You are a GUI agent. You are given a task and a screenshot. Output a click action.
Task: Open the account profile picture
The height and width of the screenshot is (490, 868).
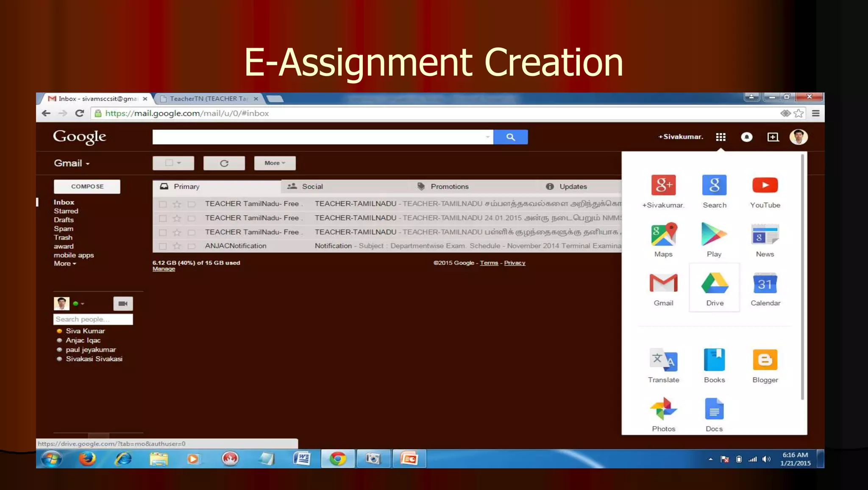[798, 137]
